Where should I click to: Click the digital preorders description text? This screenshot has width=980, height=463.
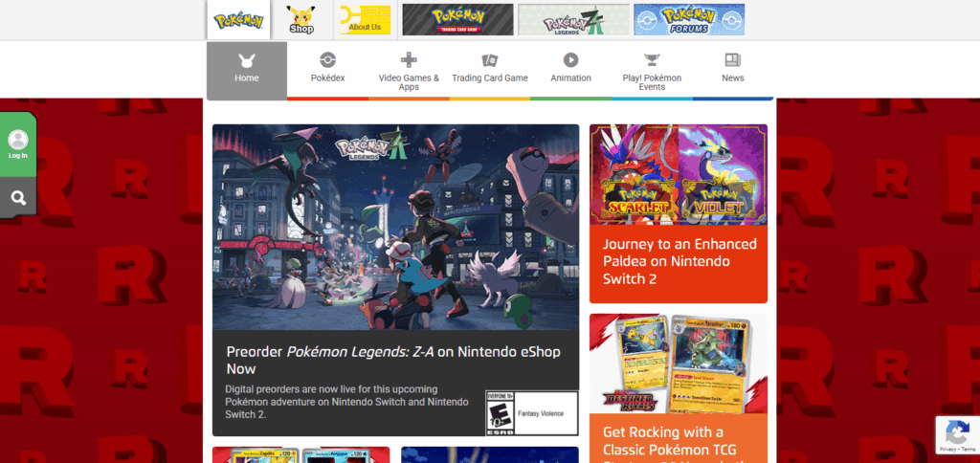pyautogui.click(x=346, y=402)
